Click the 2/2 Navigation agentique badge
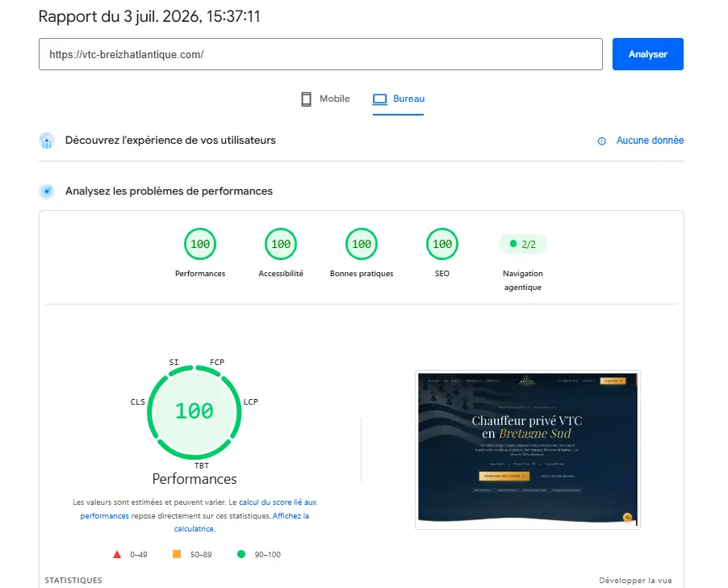 click(523, 244)
